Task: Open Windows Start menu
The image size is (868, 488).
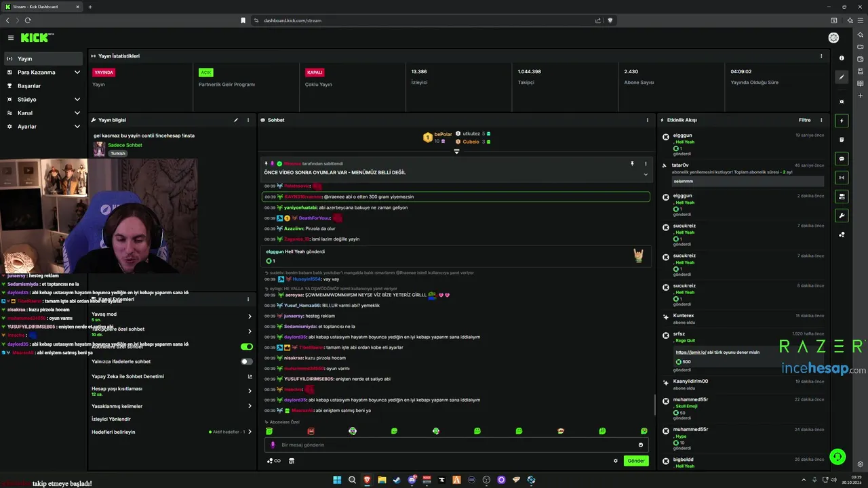Action: [x=337, y=480]
